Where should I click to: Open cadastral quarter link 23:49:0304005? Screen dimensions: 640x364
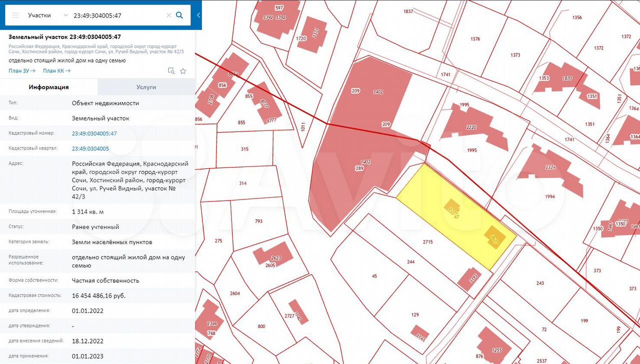click(90, 148)
